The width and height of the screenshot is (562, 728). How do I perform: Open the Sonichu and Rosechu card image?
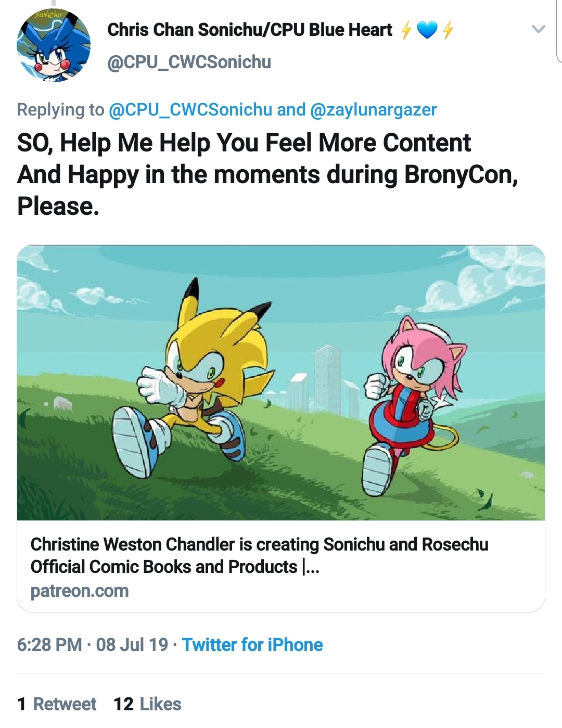coord(281,382)
